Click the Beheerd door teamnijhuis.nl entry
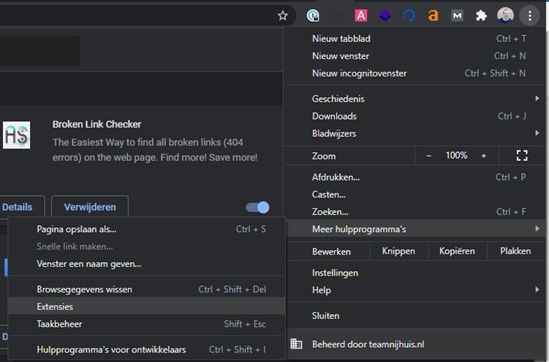The height and width of the screenshot is (362, 549). click(x=416, y=344)
